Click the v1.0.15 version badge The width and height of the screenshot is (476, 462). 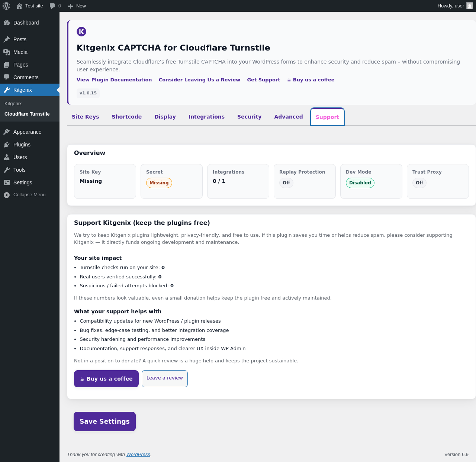[88, 93]
